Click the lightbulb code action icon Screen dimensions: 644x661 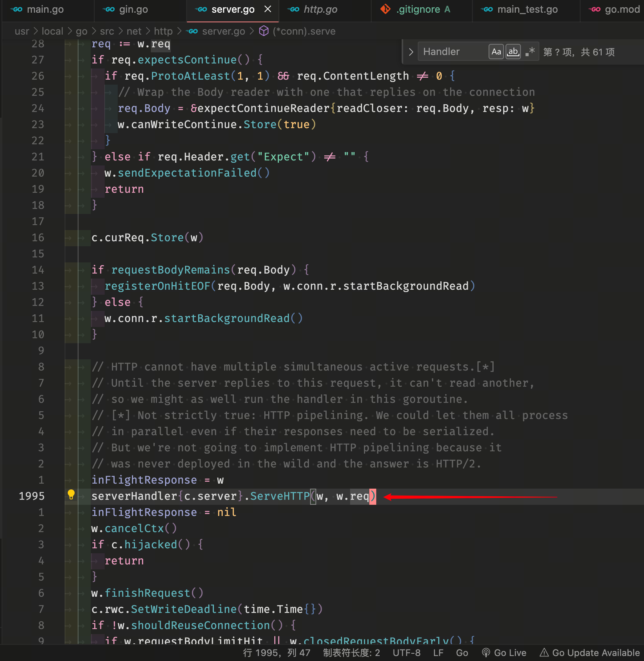(71, 495)
